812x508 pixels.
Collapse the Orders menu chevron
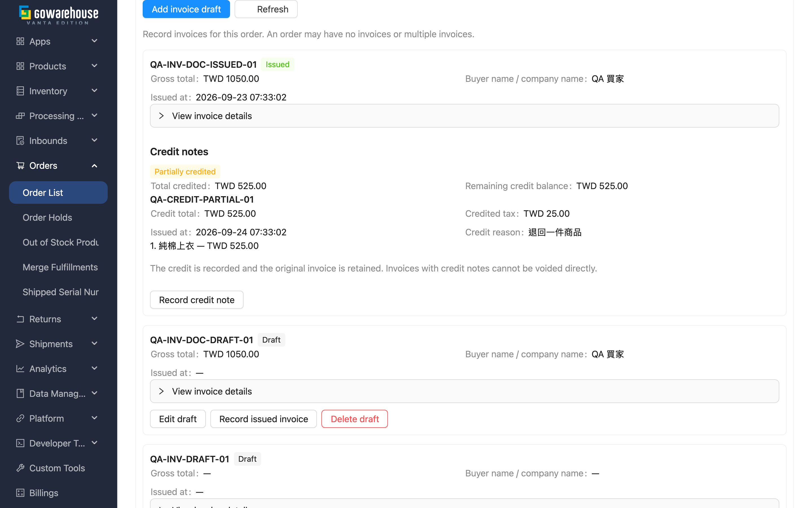pyautogui.click(x=94, y=166)
